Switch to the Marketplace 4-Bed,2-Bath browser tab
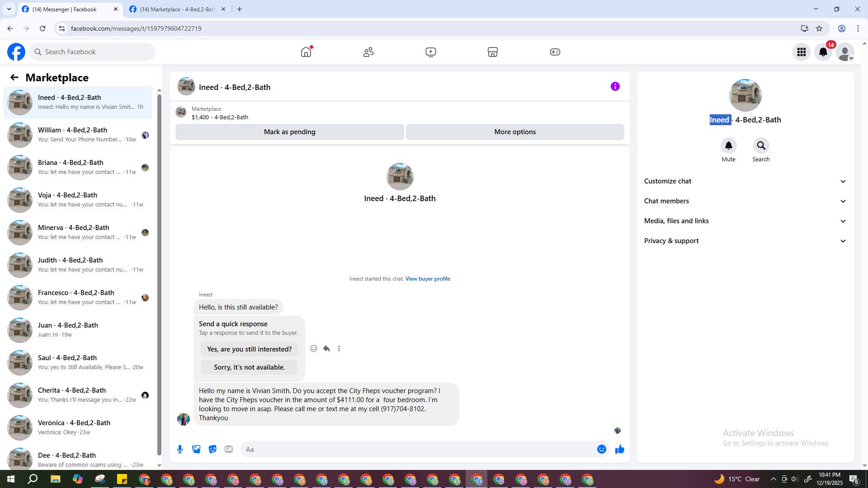Image resolution: width=868 pixels, height=488 pixels. (x=177, y=9)
